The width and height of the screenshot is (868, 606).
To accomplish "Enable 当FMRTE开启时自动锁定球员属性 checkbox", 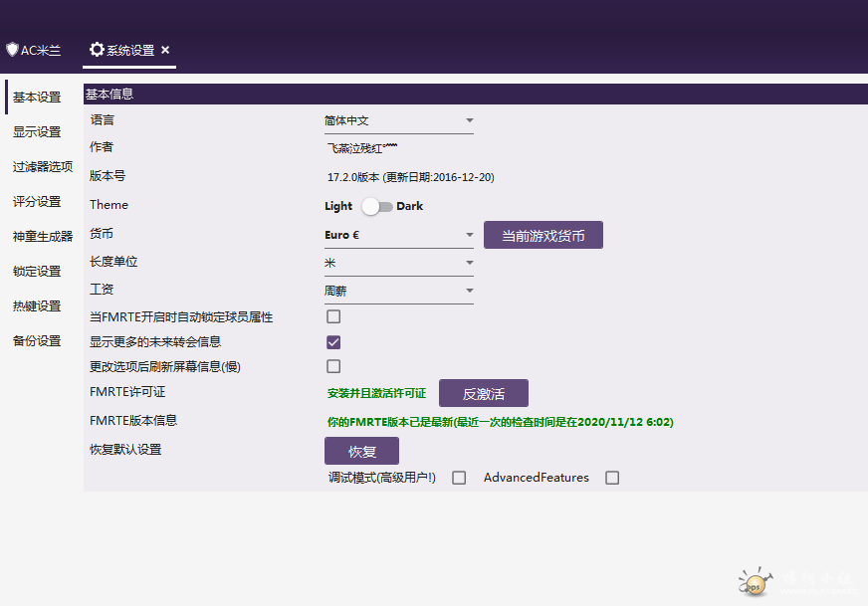I will [333, 316].
